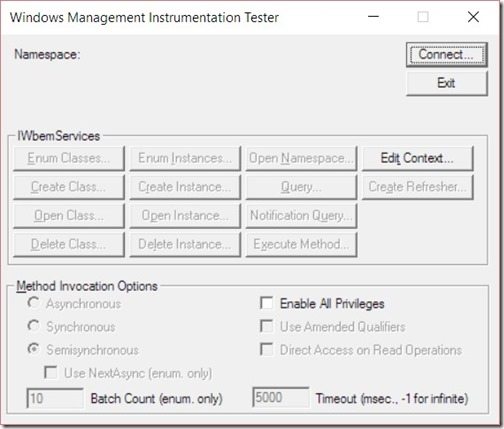The image size is (504, 429).
Task: Click the Timeout value field
Action: pyautogui.click(x=281, y=397)
